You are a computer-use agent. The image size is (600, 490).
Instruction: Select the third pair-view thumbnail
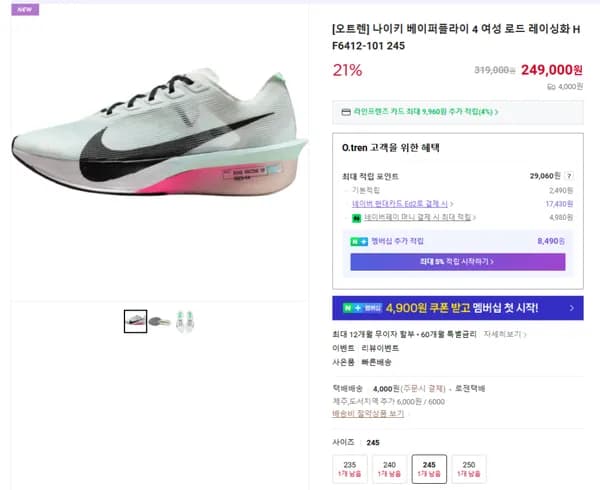(185, 321)
